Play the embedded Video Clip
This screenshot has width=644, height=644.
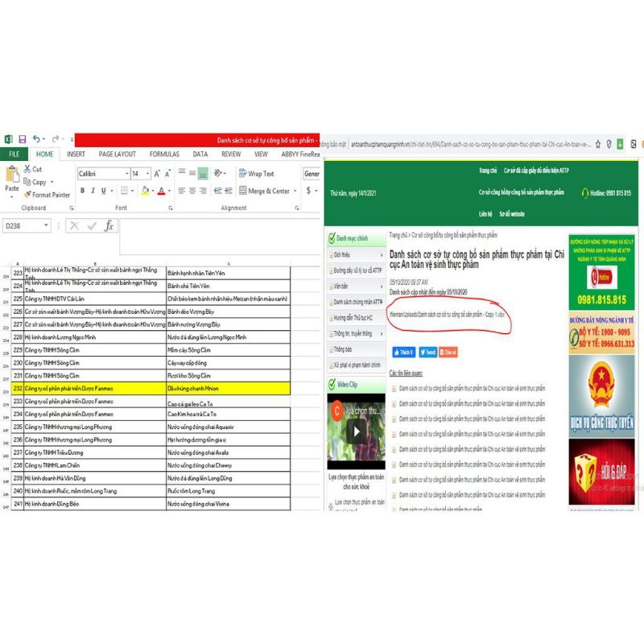click(356, 431)
